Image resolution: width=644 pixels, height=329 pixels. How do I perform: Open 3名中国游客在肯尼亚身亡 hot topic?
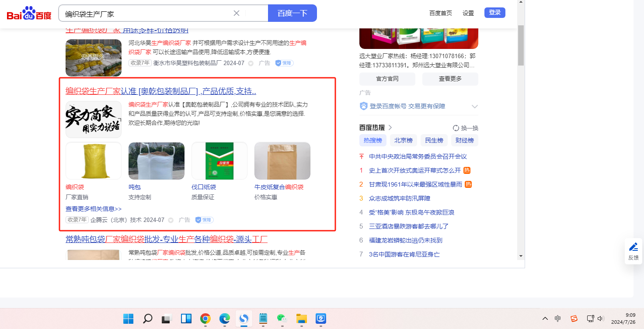pyautogui.click(x=404, y=254)
